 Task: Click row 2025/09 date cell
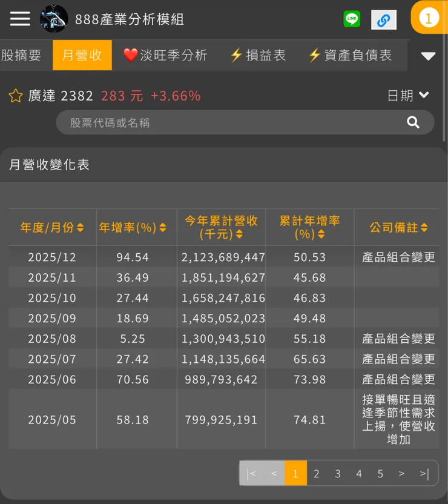[52, 318]
